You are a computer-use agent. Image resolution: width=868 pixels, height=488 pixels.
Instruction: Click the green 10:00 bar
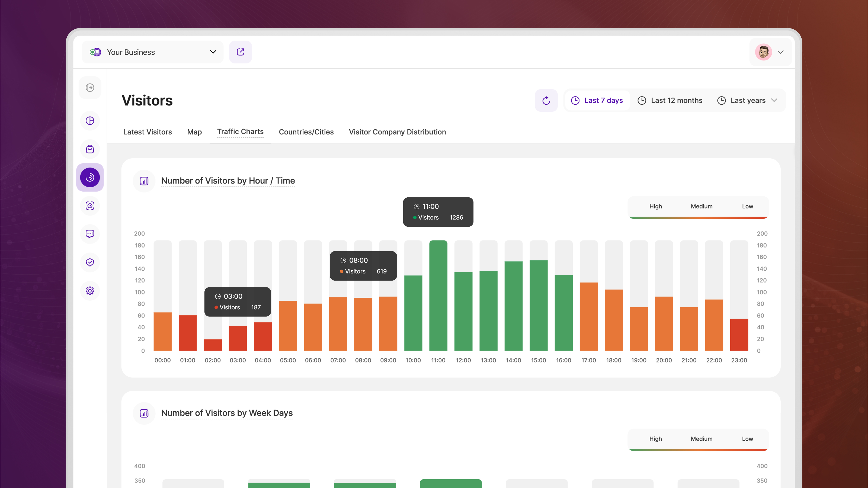pyautogui.click(x=413, y=313)
